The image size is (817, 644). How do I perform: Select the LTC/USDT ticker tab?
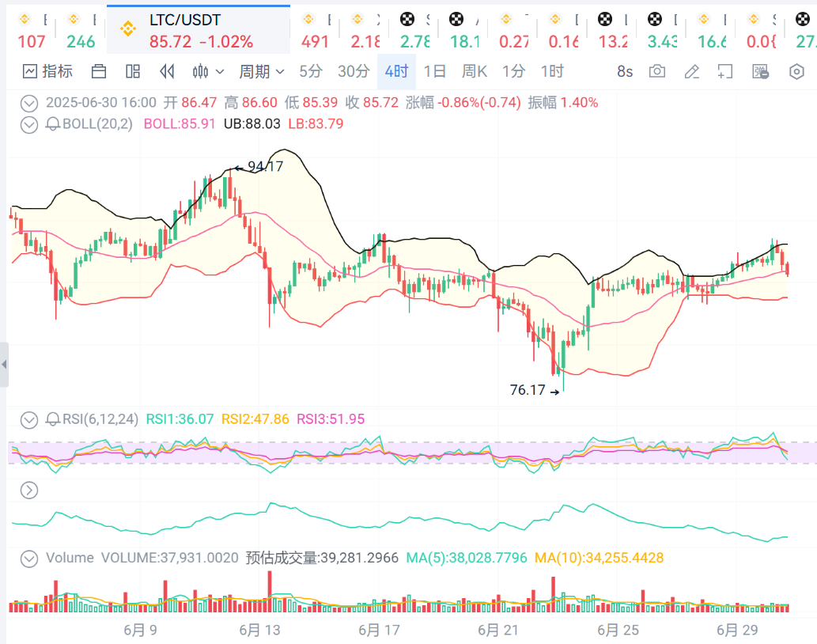(199, 30)
